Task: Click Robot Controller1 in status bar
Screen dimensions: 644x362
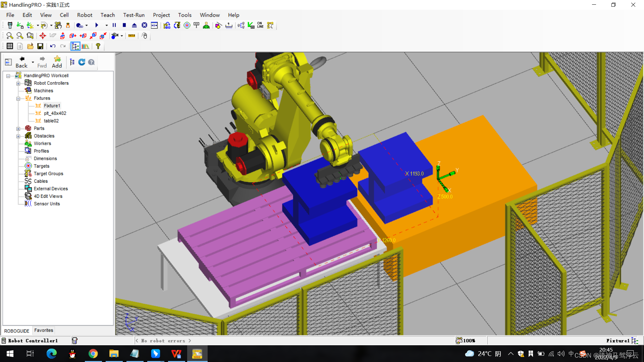Action: coord(33,341)
